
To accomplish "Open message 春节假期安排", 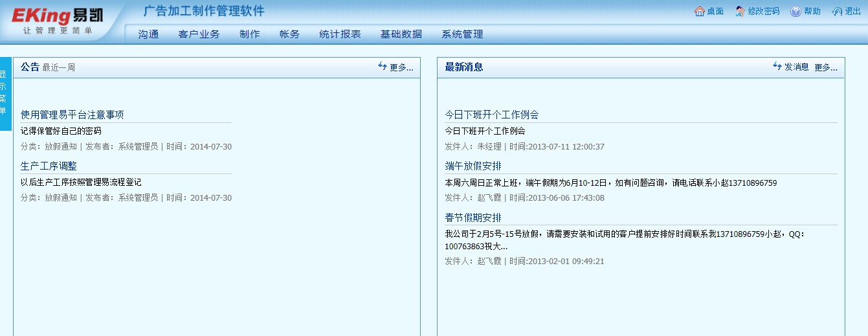I will (473, 218).
